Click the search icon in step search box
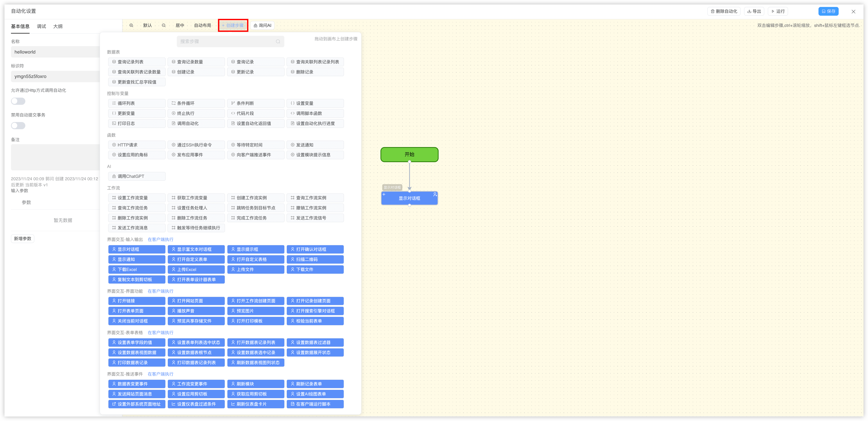 pos(278,41)
